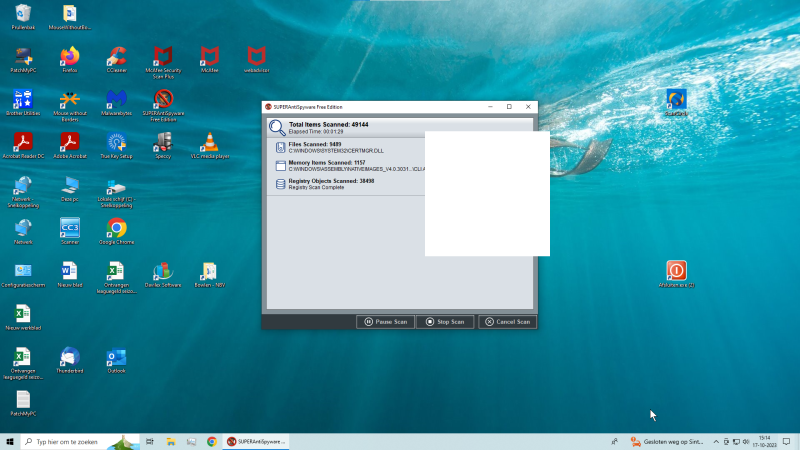Click the Memory Items Scanned icon
The width and height of the screenshot is (800, 450).
tap(280, 165)
